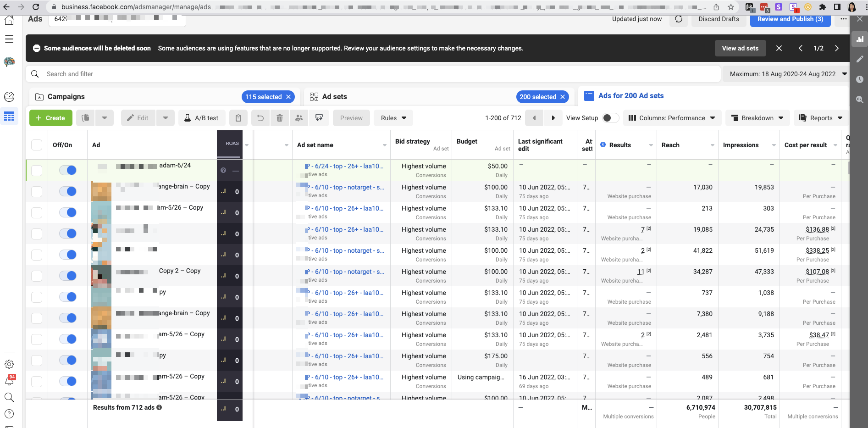868x428 pixels.
Task: Open the home icon in the left sidebar
Action: (x=9, y=20)
